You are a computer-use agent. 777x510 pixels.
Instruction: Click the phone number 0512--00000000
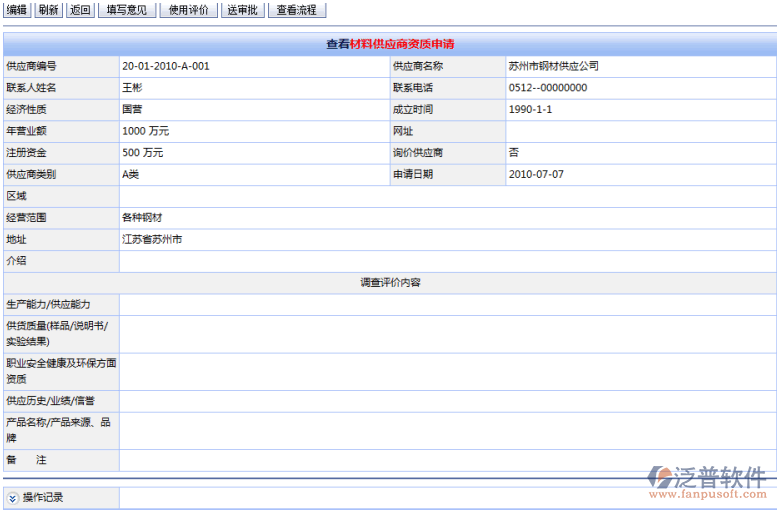pyautogui.click(x=548, y=88)
